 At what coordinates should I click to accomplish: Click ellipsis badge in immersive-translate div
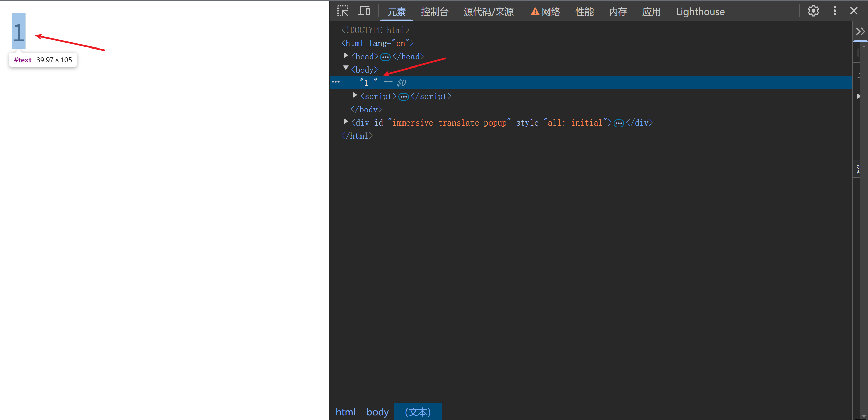coord(619,123)
